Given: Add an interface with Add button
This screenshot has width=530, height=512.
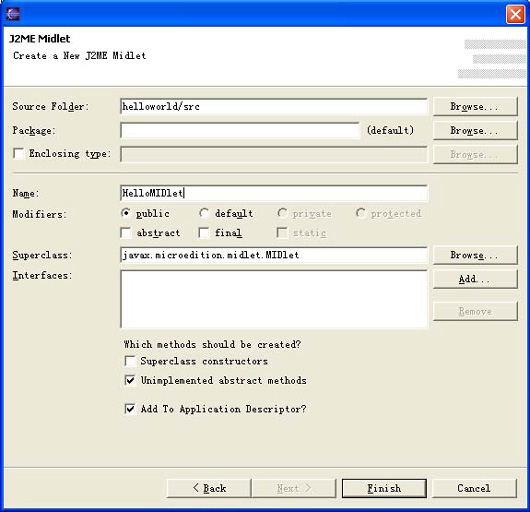Looking at the screenshot, I should [x=475, y=279].
